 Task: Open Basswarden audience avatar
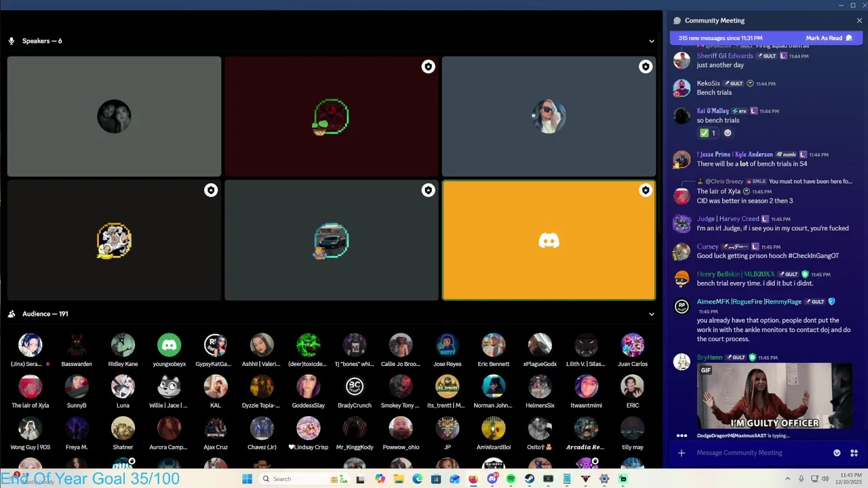click(77, 345)
